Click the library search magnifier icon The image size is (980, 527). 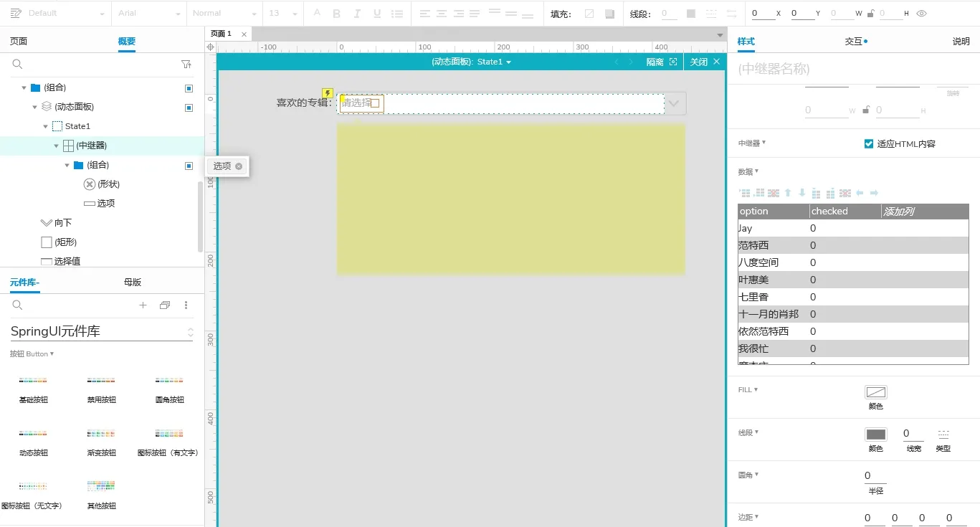pos(17,305)
